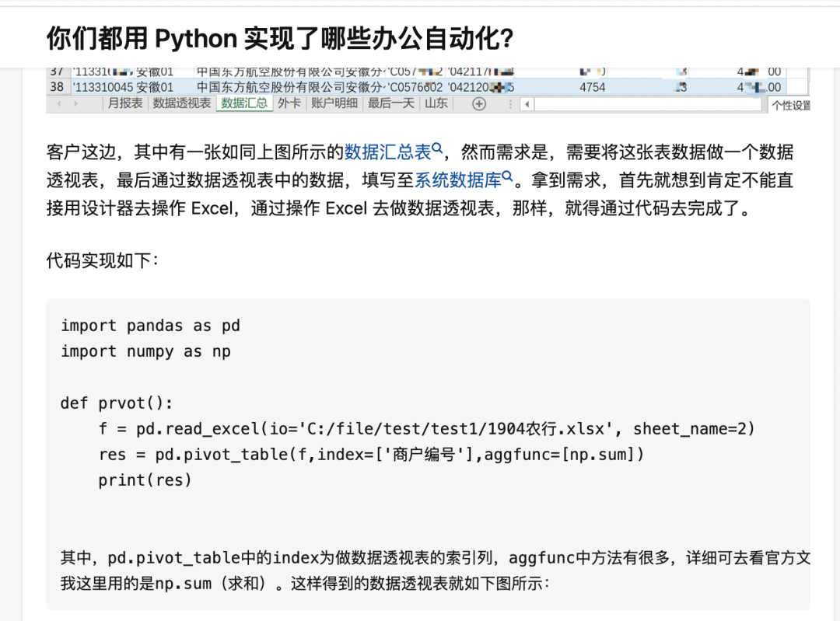Select row 38 header in spreadsheet
The image size is (840, 621).
[x=57, y=87]
